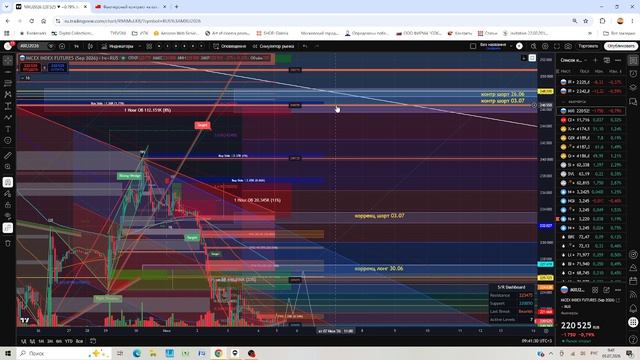The width and height of the screenshot is (640, 360).
Task: Open object tree layers icon in right sidebar
Action: pos(633,87)
